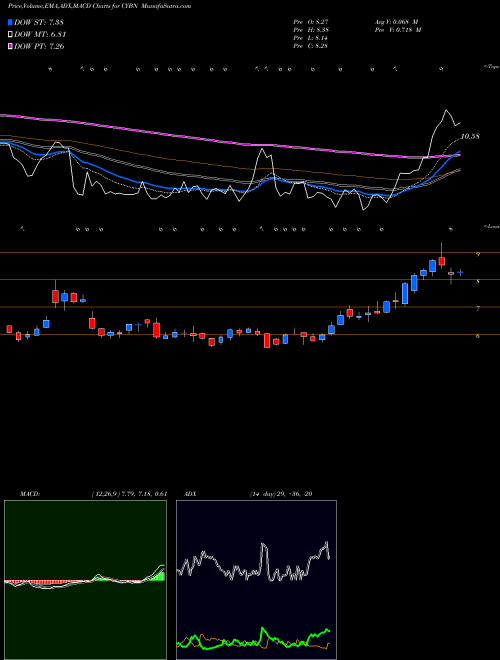
Task: Click the 'Avg V: 0.068 M' value
Action: point(395,22)
